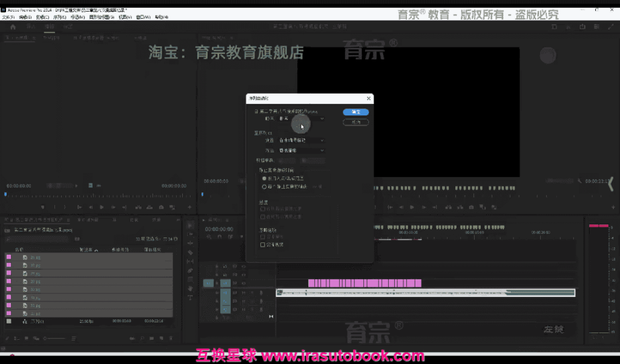The height and width of the screenshot is (364, 620).
Task: Click the Find magnifier icon in Project panel
Action: click(x=142, y=339)
